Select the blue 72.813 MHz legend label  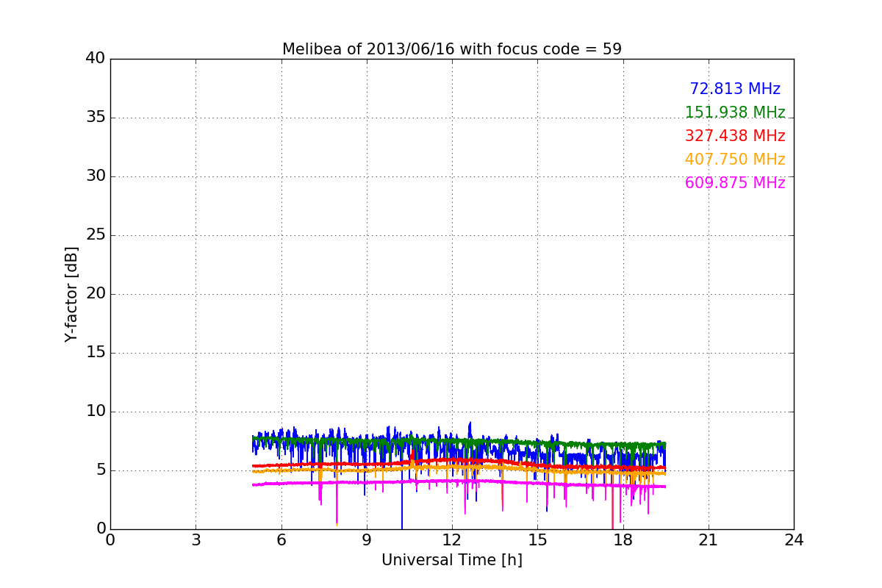[734, 89]
